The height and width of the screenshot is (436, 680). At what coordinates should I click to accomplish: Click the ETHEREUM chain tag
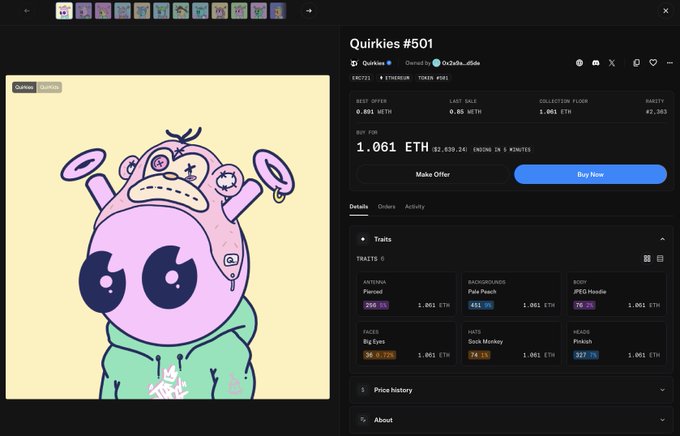394,78
